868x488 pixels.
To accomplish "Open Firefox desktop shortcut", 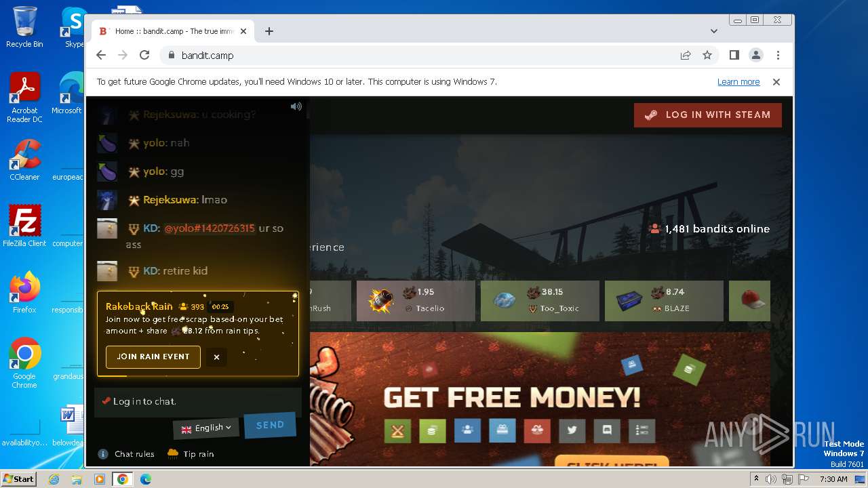I will coord(24,293).
